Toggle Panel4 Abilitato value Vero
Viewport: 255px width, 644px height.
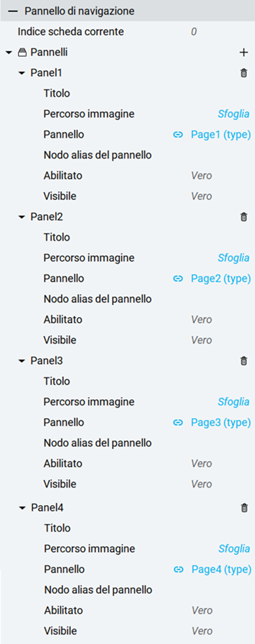pos(202,610)
